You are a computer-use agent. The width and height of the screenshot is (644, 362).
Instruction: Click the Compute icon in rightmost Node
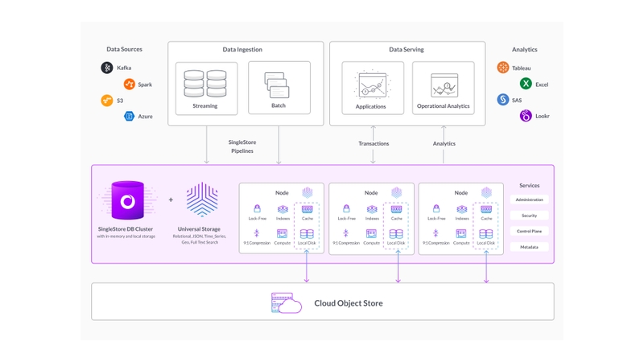coord(461,234)
